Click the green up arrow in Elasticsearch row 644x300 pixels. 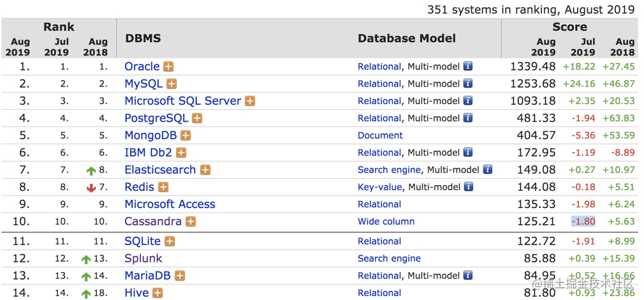(x=91, y=171)
